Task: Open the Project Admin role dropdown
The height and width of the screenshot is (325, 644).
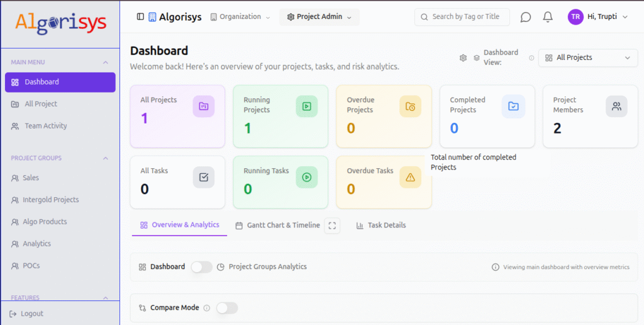Action: tap(319, 17)
